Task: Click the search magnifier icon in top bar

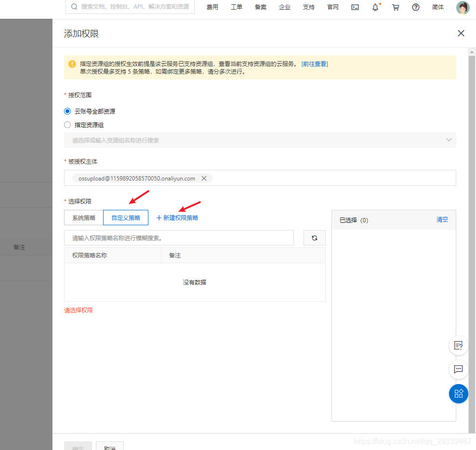Action: coord(74,7)
